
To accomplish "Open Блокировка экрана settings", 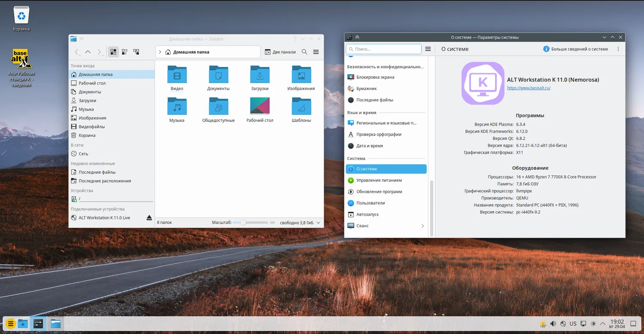I will [x=386, y=77].
